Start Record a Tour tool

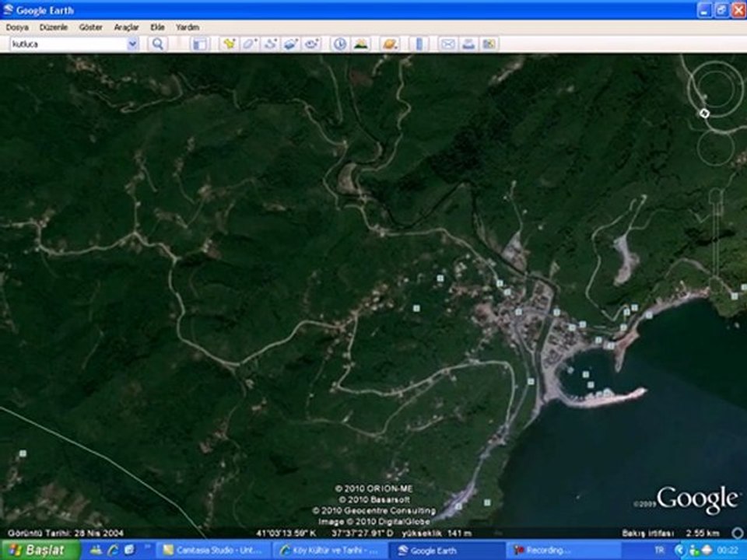coord(311,44)
